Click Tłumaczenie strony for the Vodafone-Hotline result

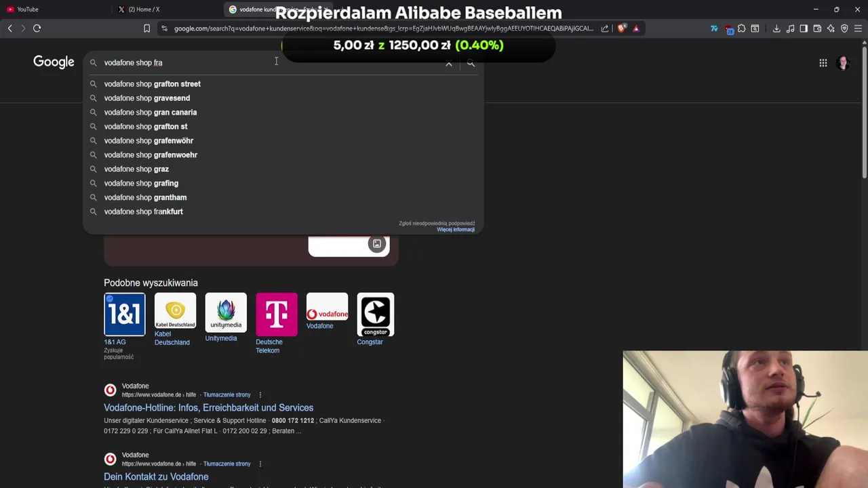(x=227, y=395)
